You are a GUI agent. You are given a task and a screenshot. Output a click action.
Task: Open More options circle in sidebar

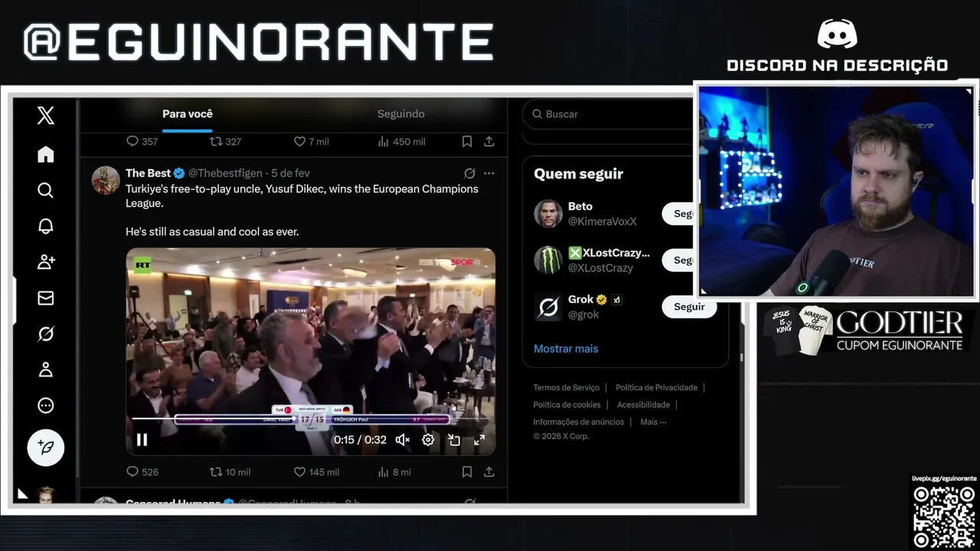[46, 406]
